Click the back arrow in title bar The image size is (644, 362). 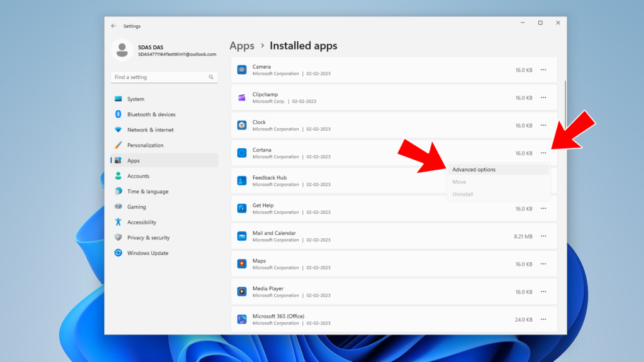(x=113, y=26)
